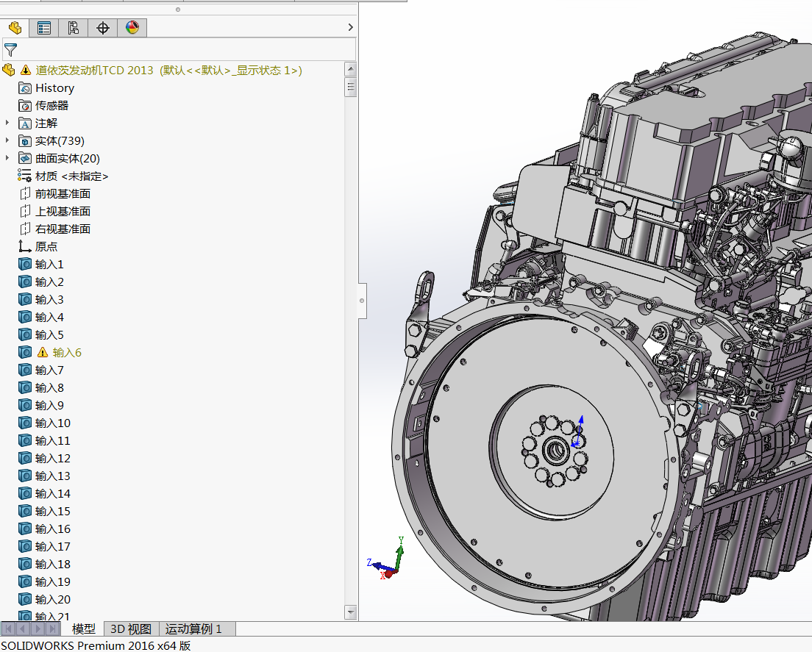
Task: Click the feature tree scrollbar thumb
Action: (351, 87)
